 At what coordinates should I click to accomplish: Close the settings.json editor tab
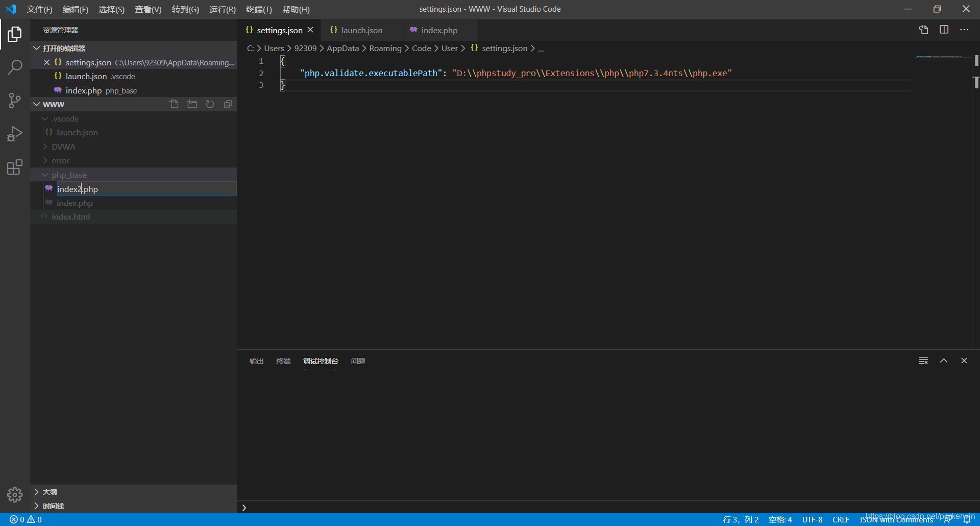(x=310, y=30)
